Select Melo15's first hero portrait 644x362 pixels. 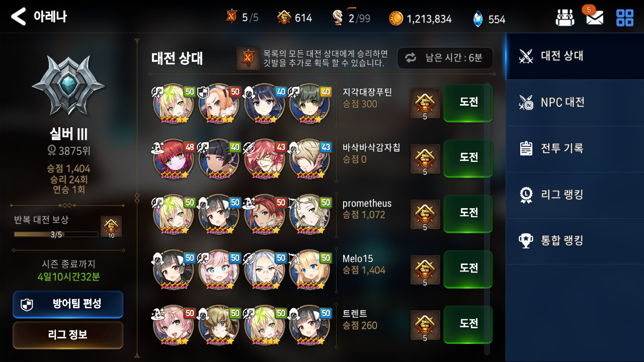click(x=173, y=270)
